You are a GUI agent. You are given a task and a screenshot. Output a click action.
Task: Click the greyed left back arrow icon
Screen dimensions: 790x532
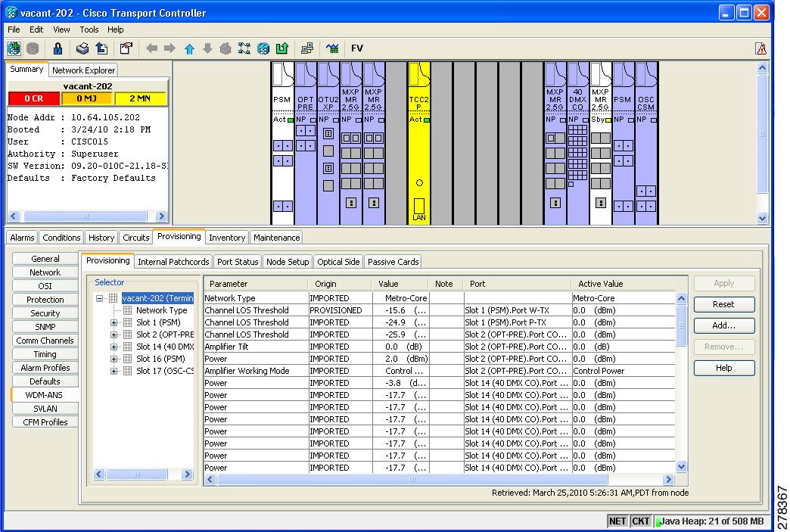[151, 48]
